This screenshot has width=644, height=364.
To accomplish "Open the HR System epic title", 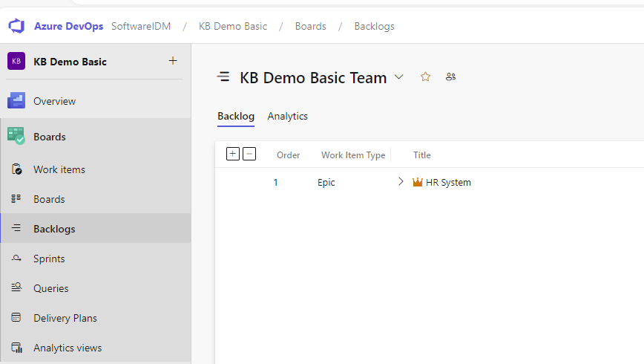I will coord(448,182).
